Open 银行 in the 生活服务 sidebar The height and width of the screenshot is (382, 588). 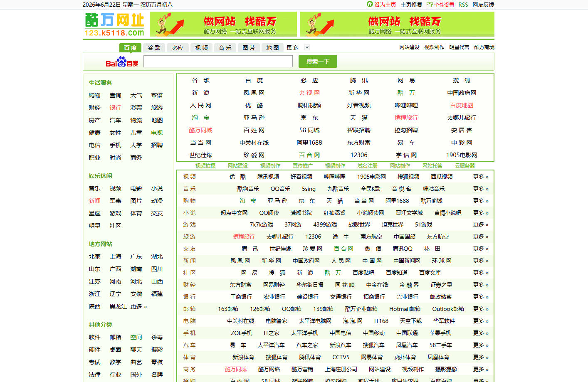(115, 108)
